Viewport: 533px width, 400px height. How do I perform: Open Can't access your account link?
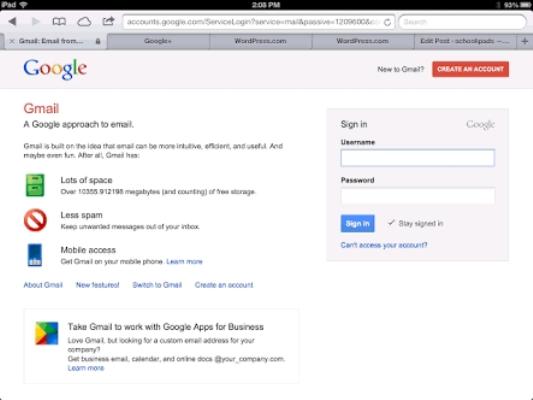click(x=384, y=245)
